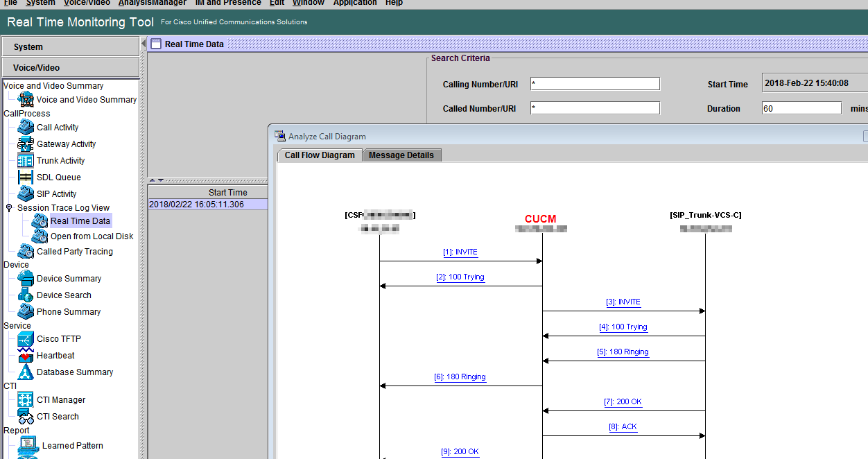
Task: Open message link [6]: 180 Ringing
Action: [x=460, y=377]
